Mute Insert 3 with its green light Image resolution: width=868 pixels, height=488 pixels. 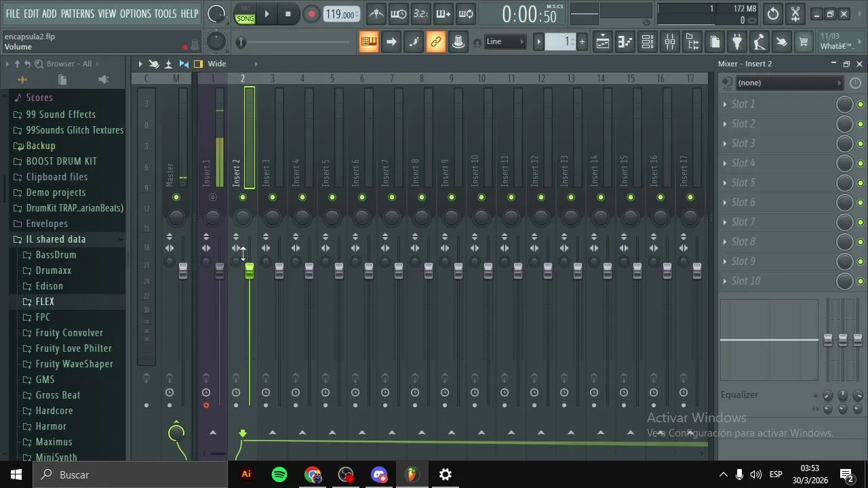273,197
